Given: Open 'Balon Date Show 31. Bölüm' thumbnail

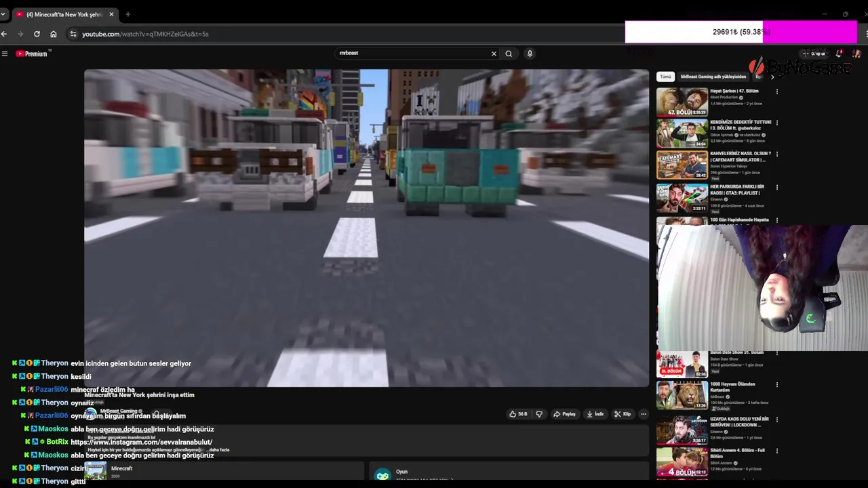Looking at the screenshot, I should (682, 365).
